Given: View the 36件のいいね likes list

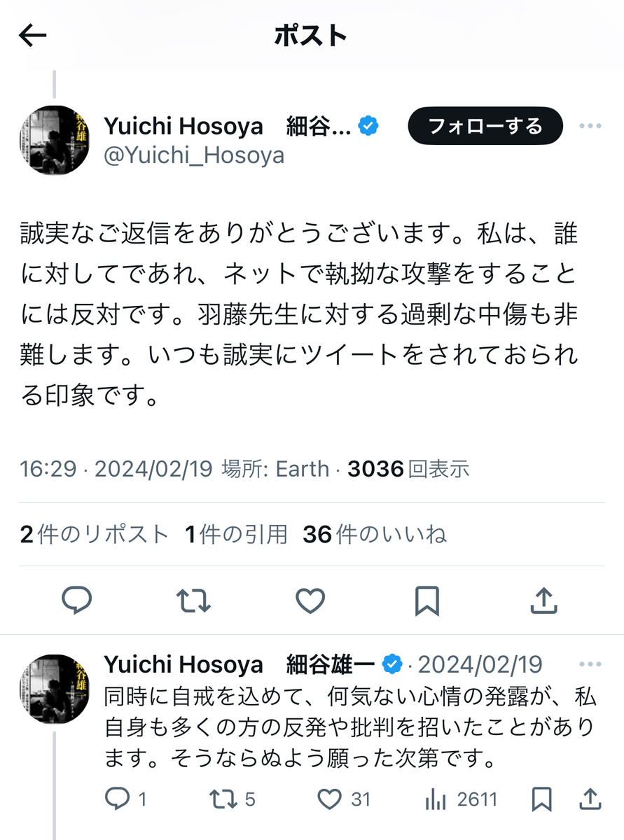Looking at the screenshot, I should 375,535.
